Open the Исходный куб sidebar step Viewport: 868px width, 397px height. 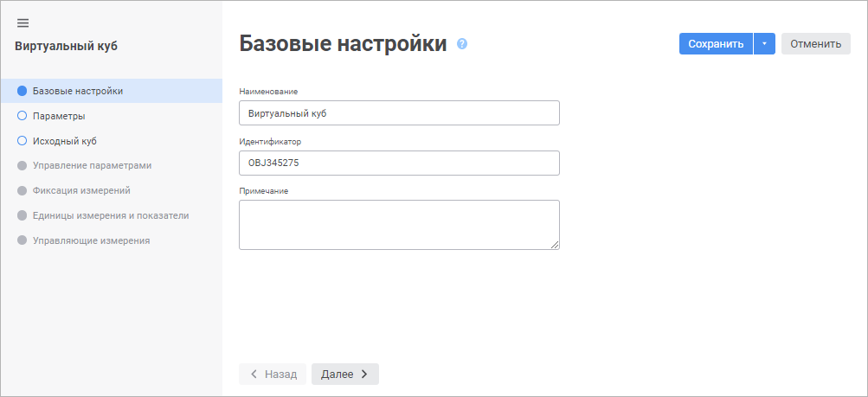coord(64,140)
